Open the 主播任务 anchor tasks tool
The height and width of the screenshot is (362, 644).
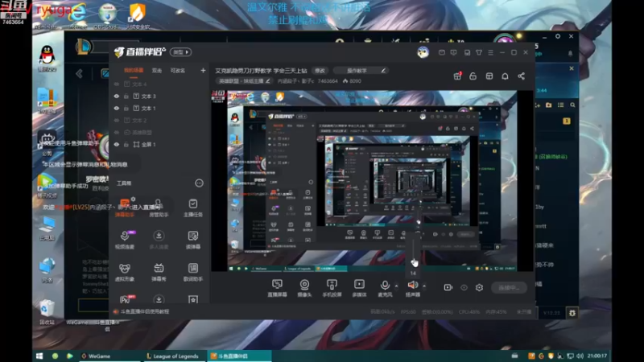192,208
